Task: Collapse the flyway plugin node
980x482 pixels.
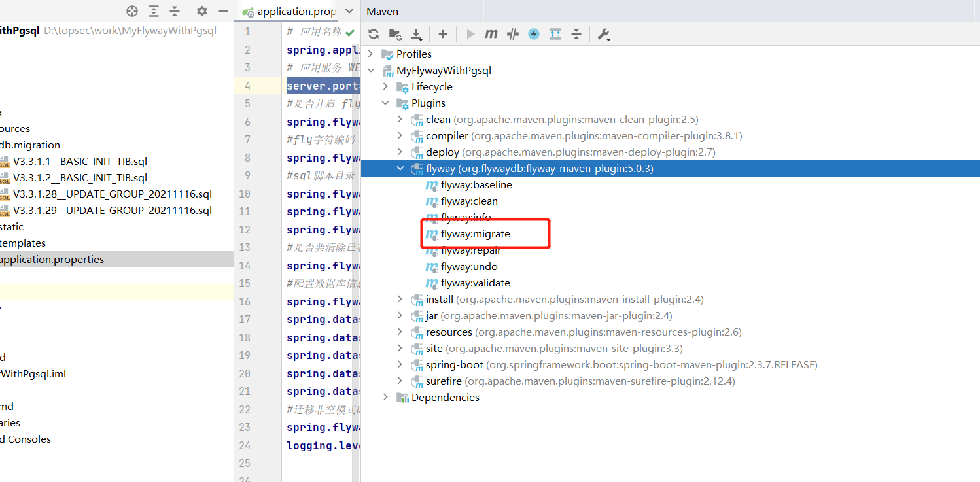Action: tap(400, 168)
